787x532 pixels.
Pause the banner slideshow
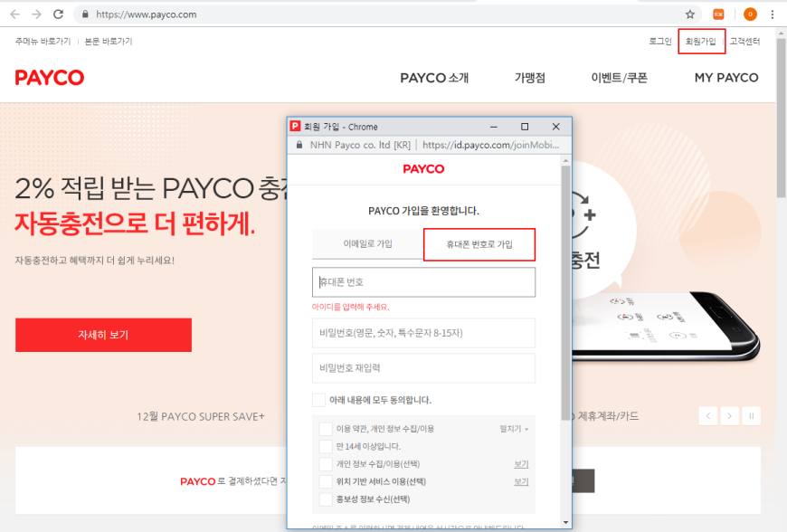pos(752,415)
